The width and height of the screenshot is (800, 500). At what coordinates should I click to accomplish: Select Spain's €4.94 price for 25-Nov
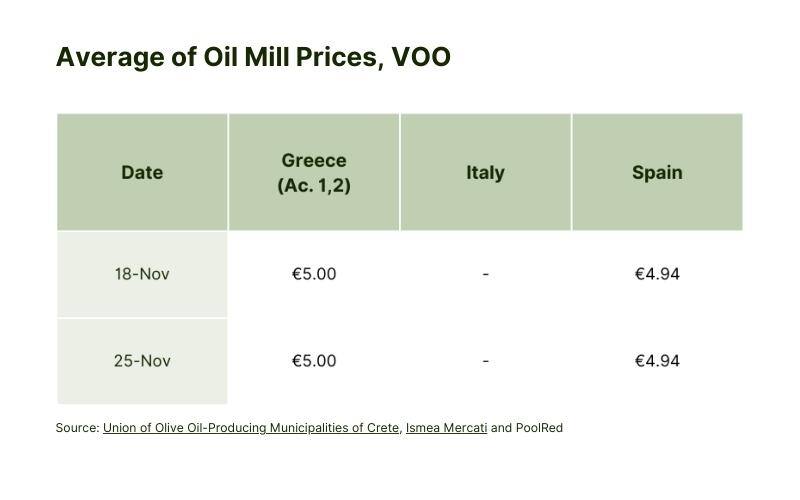coord(657,361)
